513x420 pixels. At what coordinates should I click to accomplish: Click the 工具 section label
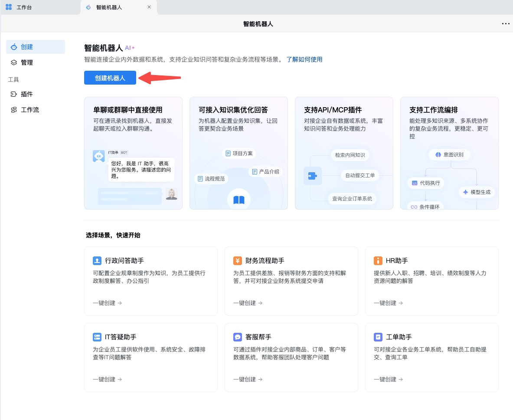(x=13, y=79)
